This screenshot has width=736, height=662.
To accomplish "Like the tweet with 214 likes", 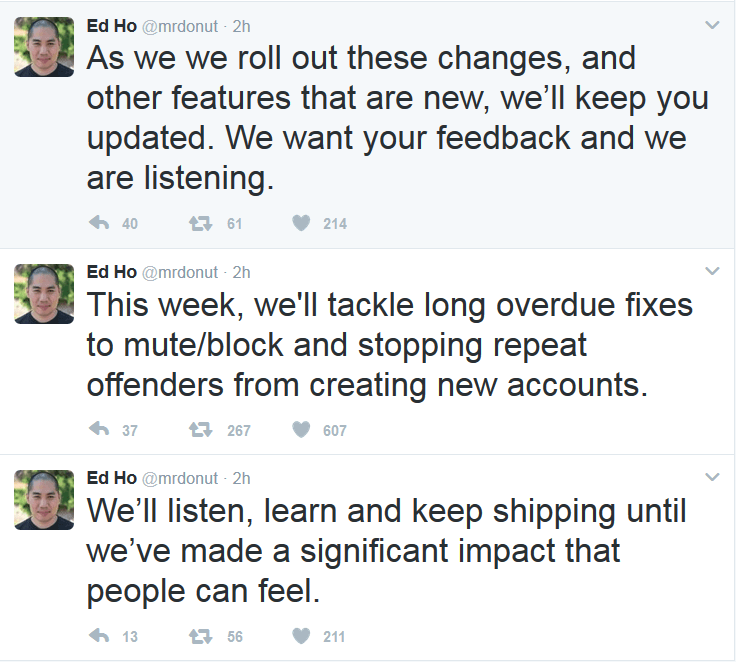I will pos(301,224).
